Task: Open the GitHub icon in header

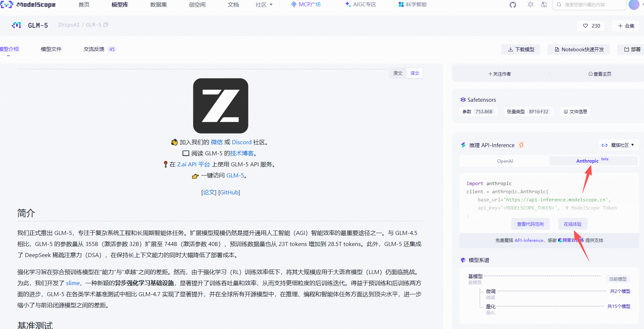Action: [513, 5]
